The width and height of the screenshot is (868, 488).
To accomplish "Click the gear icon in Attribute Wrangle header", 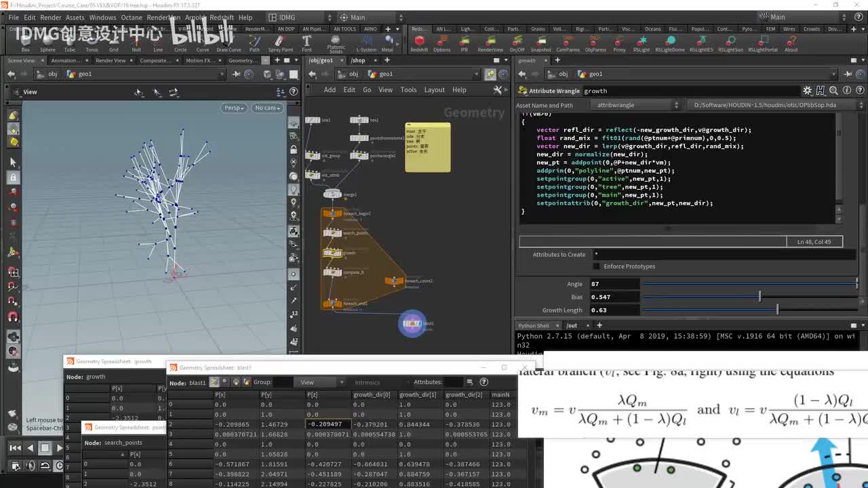I will [x=807, y=91].
